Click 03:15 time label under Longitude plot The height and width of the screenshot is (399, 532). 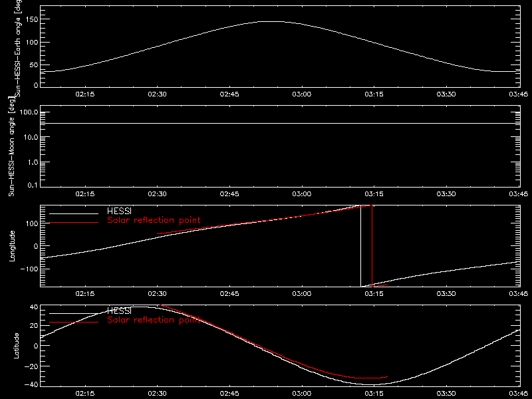point(374,293)
